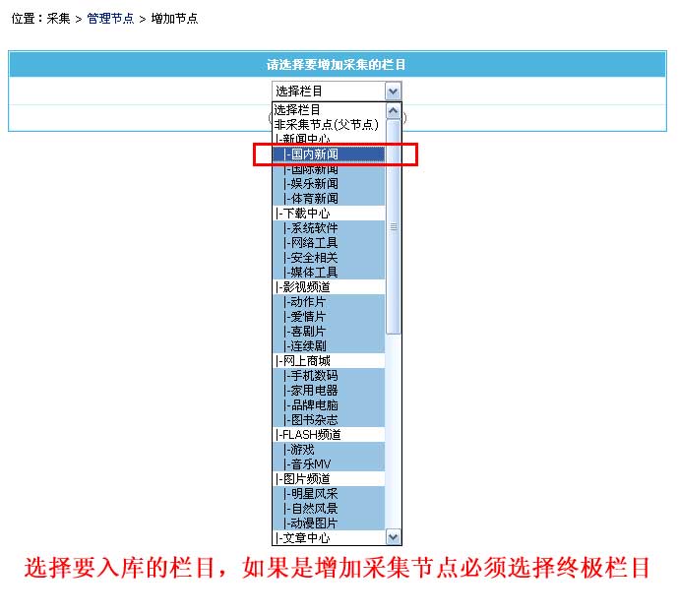This screenshot has width=678, height=616.
Task: Click scroll down arrow of dropdown list
Action: (394, 537)
